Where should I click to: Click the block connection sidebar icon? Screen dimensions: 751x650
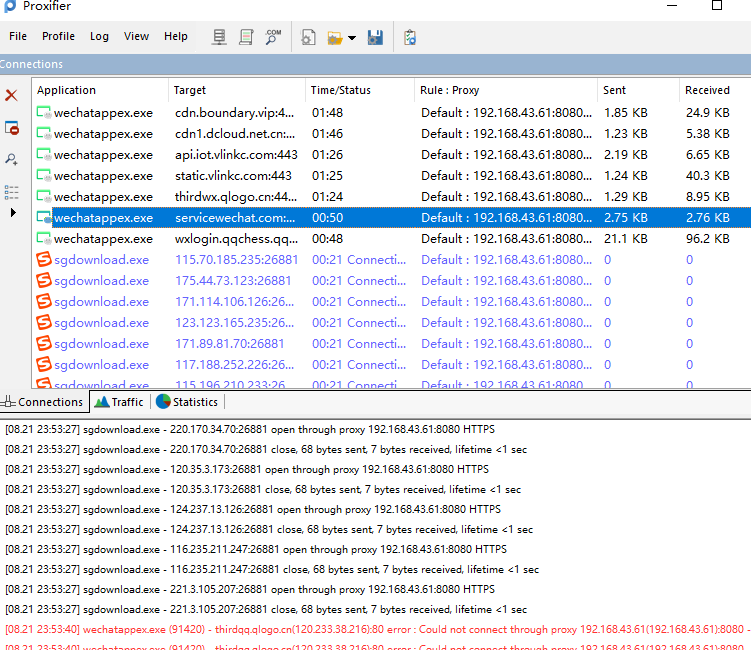pyautogui.click(x=11, y=128)
